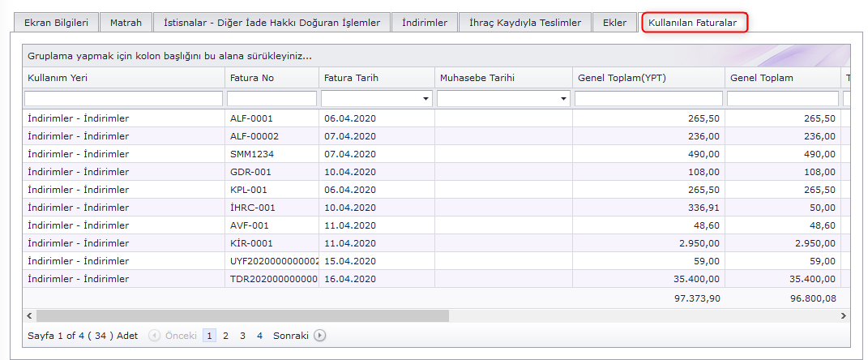
Task: Click the horizontal scrollbar left arrow
Action: (x=29, y=315)
